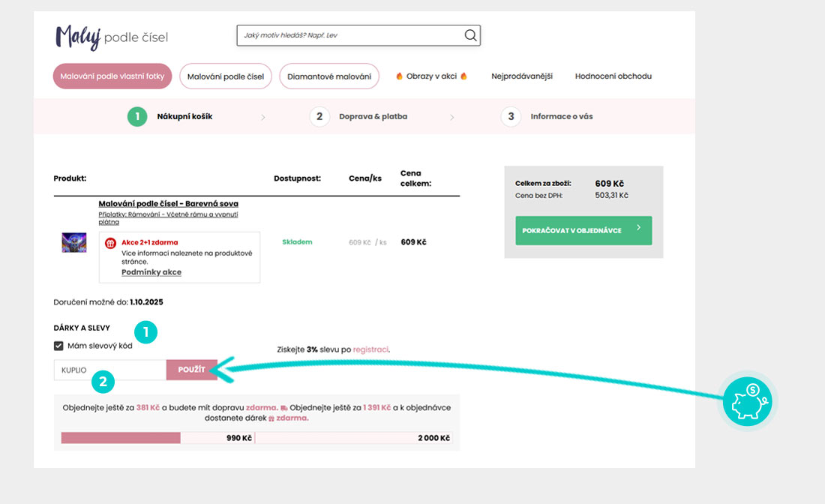
Task: Click the arrow after Doprava & platba step
Action: (x=452, y=118)
